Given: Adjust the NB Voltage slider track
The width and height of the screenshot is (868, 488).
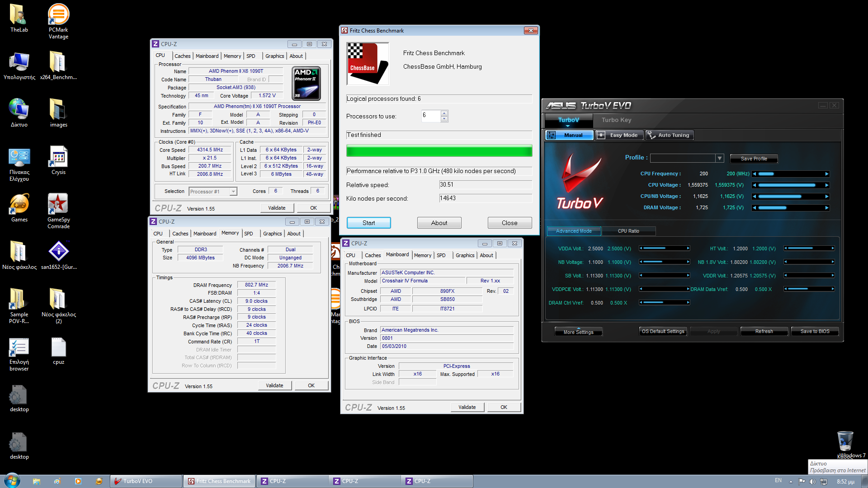Looking at the screenshot, I should 665,262.
